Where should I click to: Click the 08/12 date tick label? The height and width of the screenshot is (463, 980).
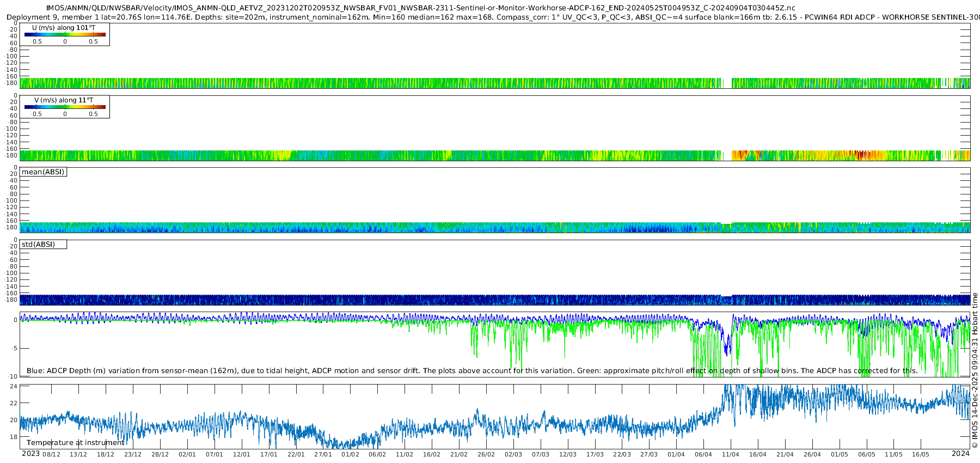tap(51, 454)
